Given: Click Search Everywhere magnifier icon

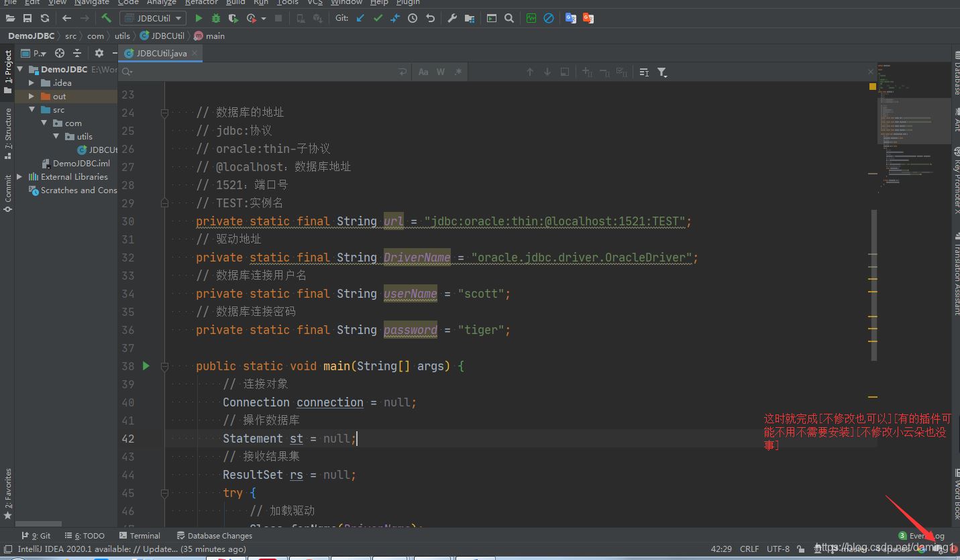Looking at the screenshot, I should [509, 18].
